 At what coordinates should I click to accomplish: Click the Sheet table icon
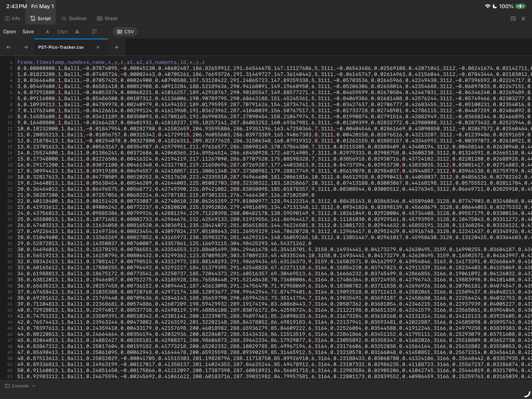pos(100,19)
